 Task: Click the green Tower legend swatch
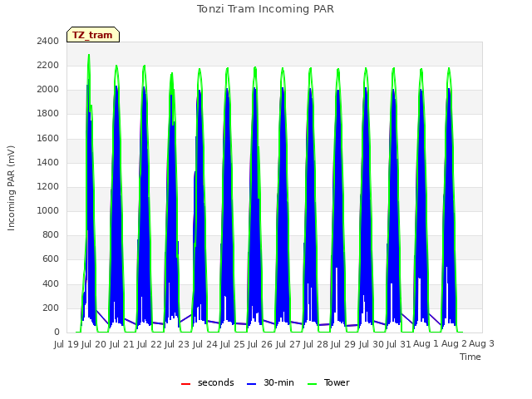tap(312, 384)
